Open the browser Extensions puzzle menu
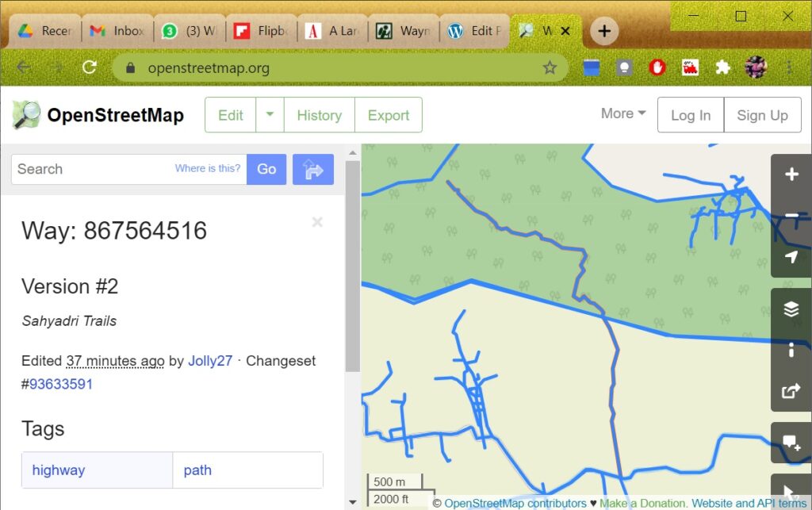This screenshot has height=510, width=812. pos(722,67)
